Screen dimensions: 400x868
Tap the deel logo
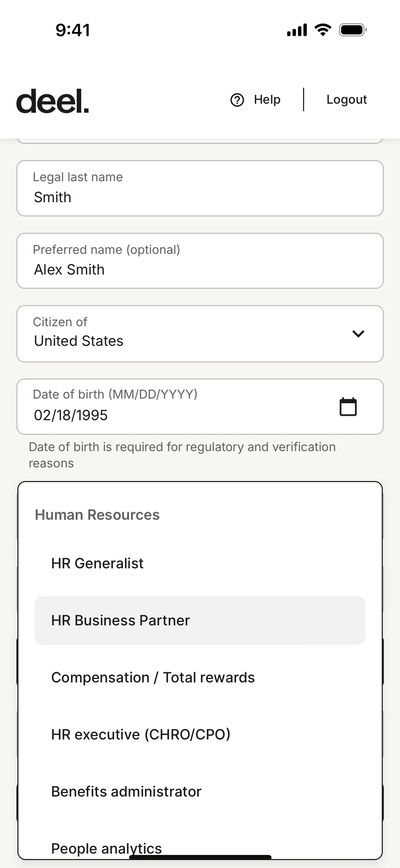(52, 101)
